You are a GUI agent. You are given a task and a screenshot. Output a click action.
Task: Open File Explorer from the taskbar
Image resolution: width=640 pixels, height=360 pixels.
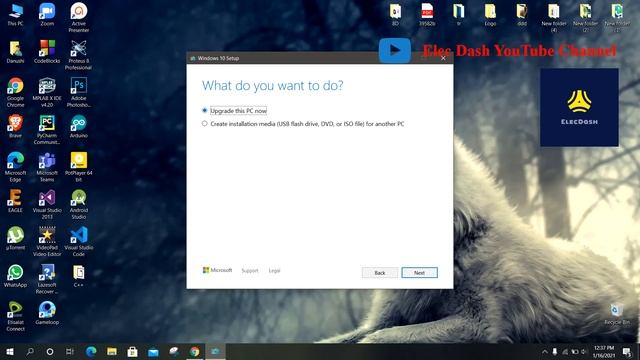(111, 351)
